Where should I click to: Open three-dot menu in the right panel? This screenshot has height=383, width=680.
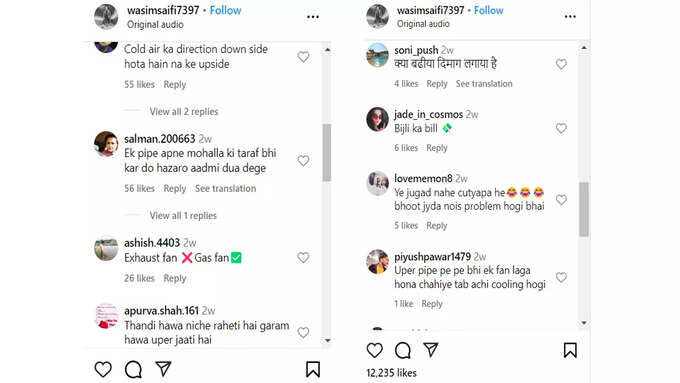coord(570,16)
